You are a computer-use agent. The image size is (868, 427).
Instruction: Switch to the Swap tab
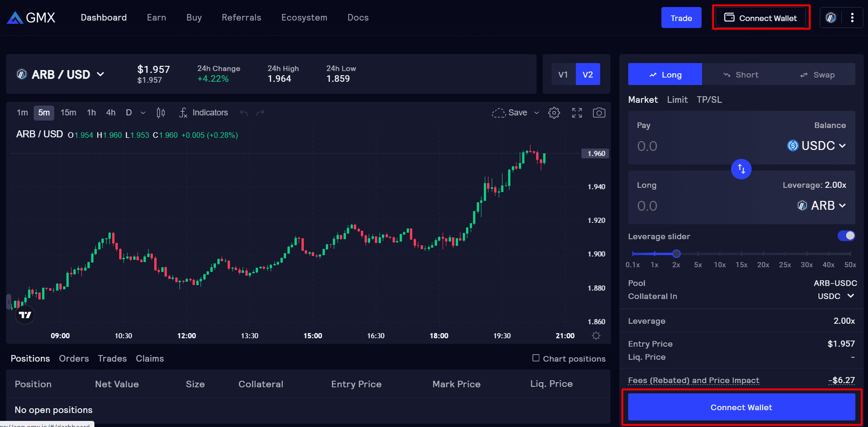(817, 74)
